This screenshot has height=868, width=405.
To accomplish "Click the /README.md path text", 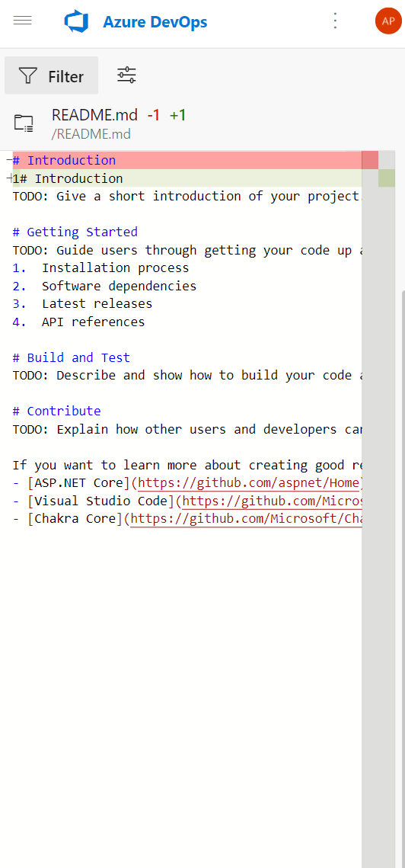I will point(91,134).
